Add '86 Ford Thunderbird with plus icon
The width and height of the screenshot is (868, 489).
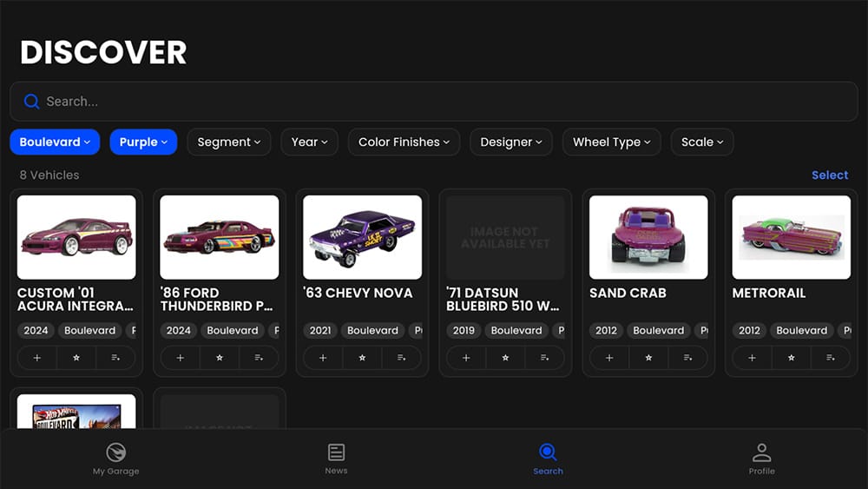point(180,358)
